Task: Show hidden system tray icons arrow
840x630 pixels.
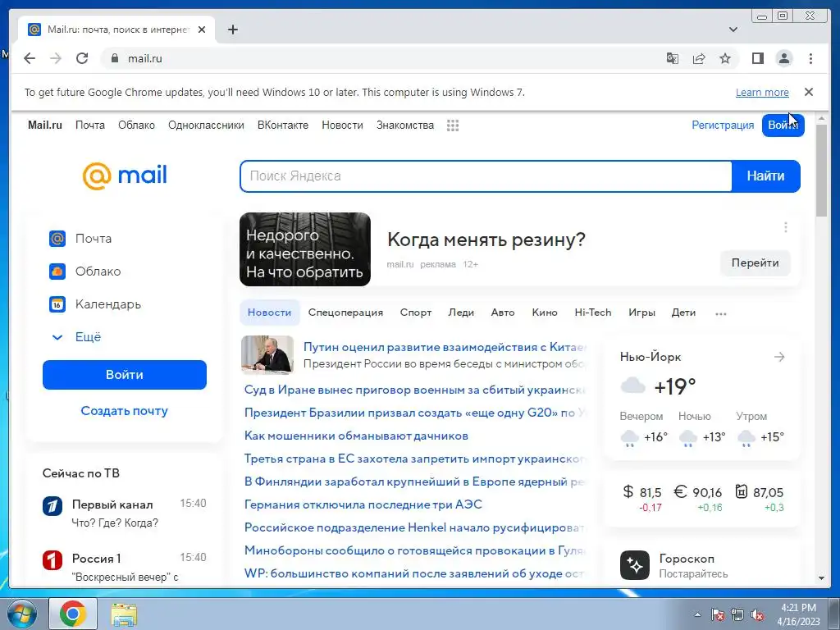Action: 697,614
